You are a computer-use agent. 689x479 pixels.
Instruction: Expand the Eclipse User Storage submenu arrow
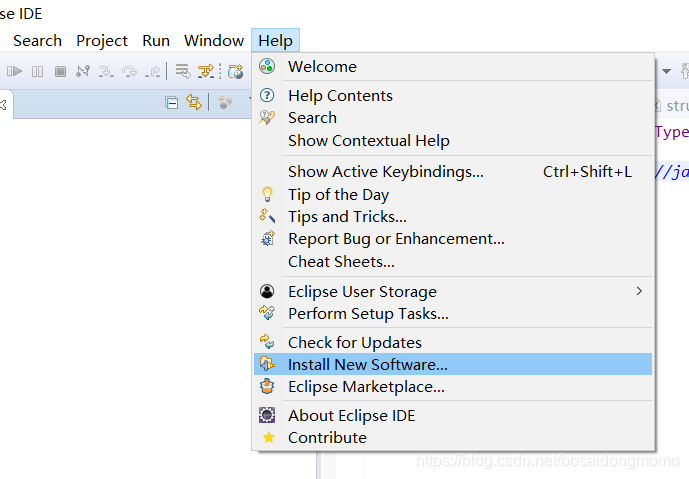639,291
